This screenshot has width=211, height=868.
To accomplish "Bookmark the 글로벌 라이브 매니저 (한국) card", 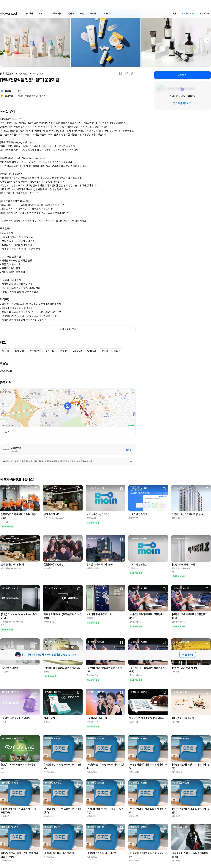I will [x=121, y=539].
